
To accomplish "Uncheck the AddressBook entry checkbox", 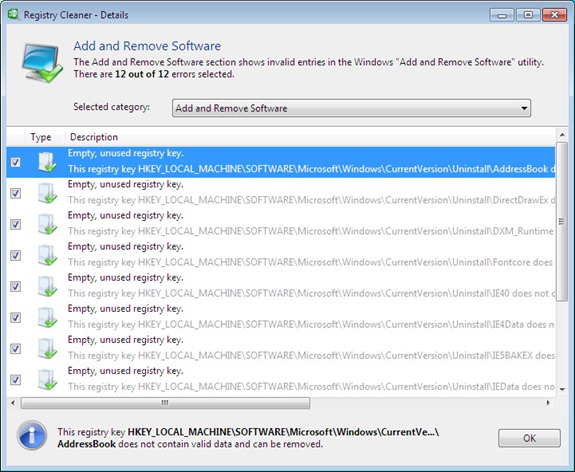I will (15, 162).
